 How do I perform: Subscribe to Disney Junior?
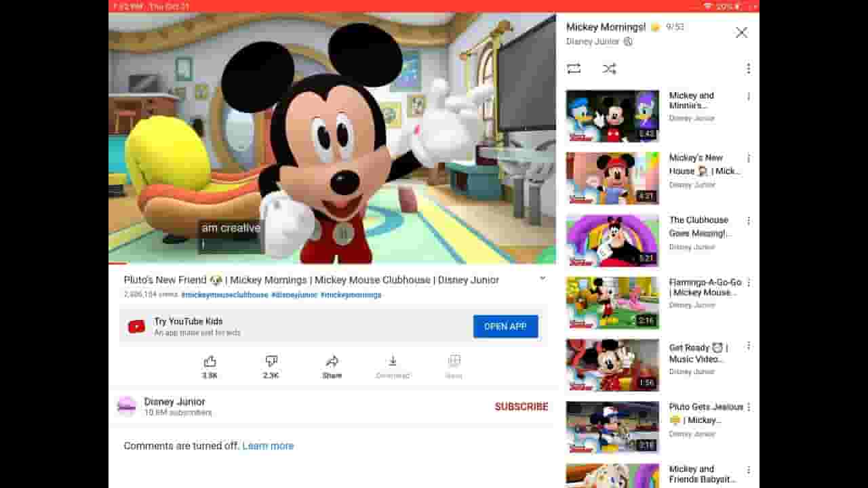pyautogui.click(x=521, y=407)
